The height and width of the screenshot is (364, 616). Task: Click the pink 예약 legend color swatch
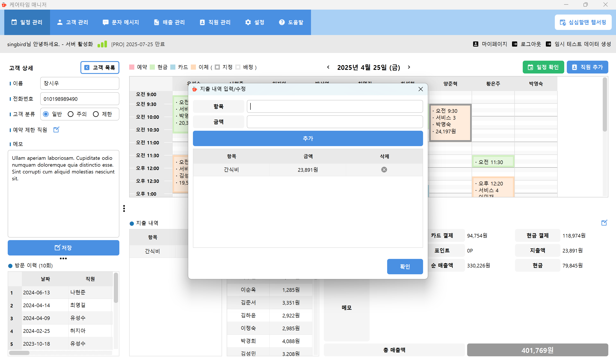[x=132, y=67]
